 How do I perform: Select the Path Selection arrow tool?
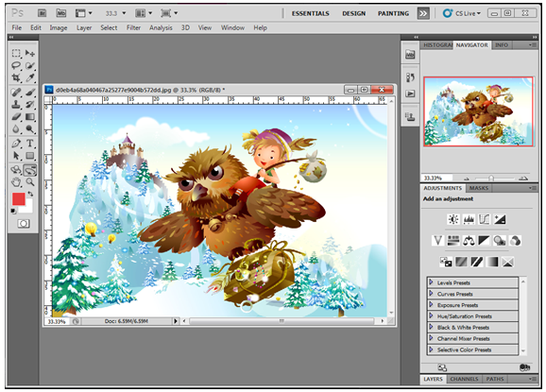[x=16, y=156]
